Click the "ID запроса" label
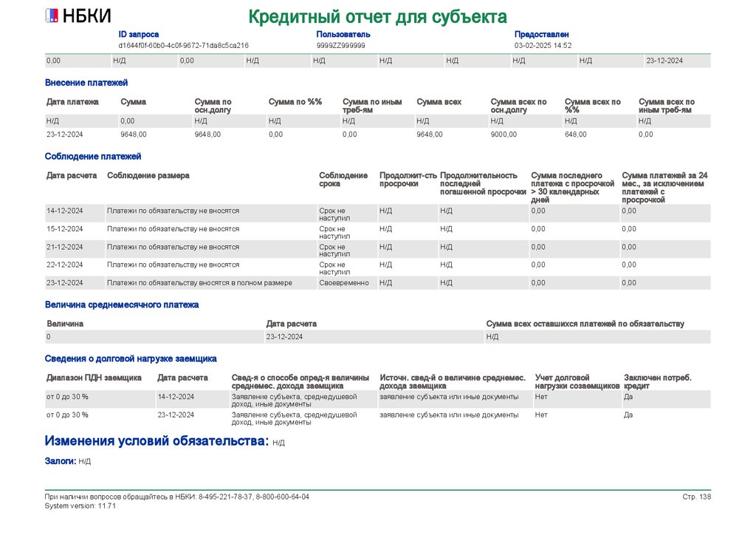Viewport: 756px width, 535px height. click(x=138, y=34)
